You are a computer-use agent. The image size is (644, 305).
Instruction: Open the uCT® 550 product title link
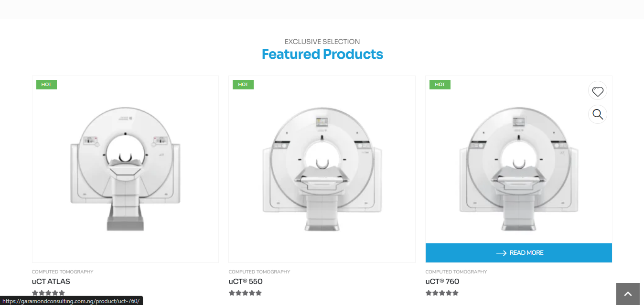[x=246, y=282]
